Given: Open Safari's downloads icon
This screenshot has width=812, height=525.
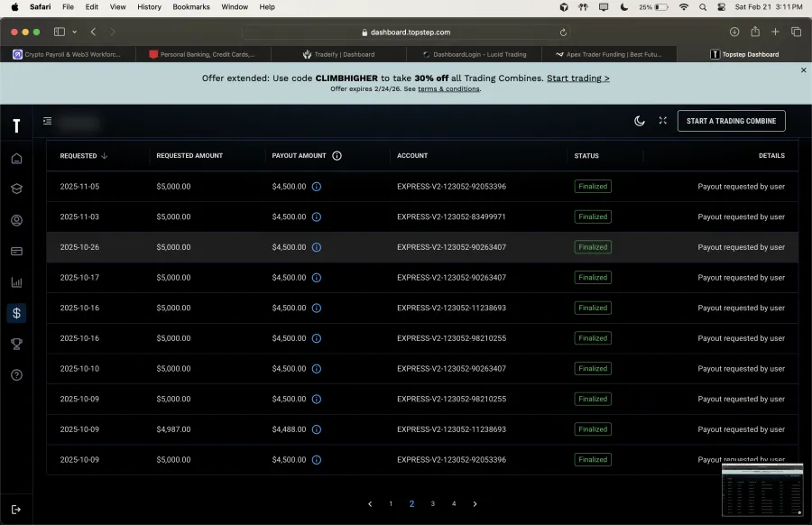Looking at the screenshot, I should [734, 32].
